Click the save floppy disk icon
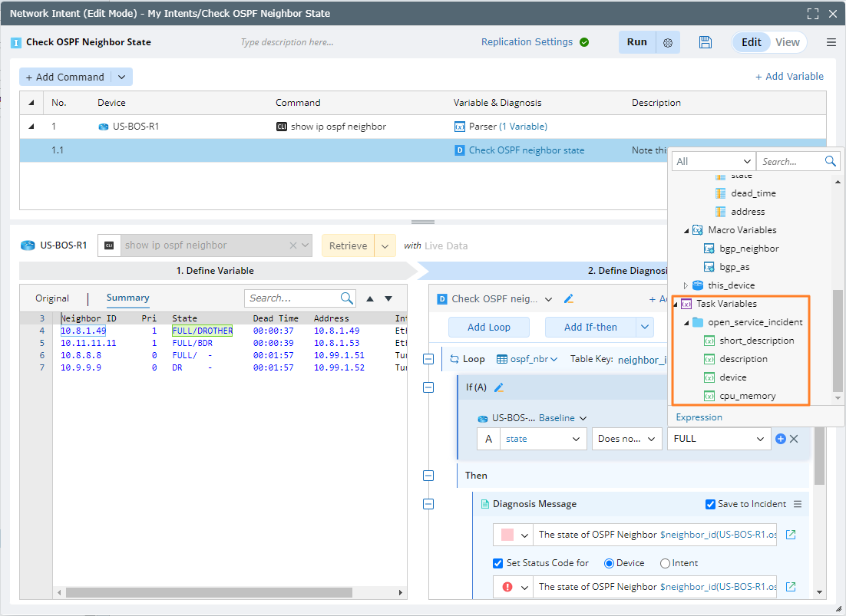The width and height of the screenshot is (846, 616). [x=706, y=42]
